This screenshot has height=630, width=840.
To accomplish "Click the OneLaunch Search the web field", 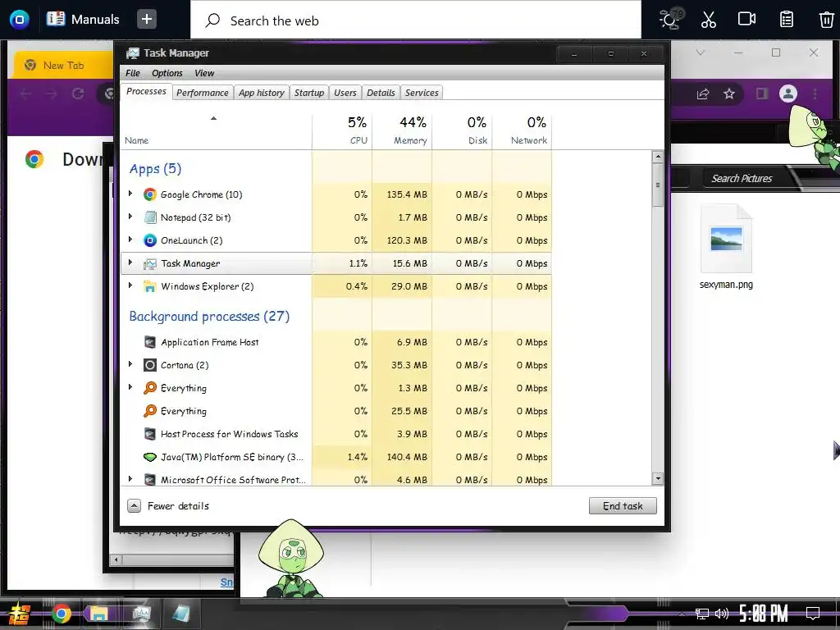I will coord(416,21).
